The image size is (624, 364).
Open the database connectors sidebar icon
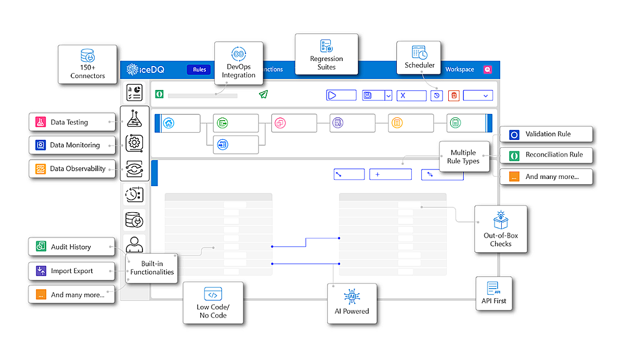134,220
